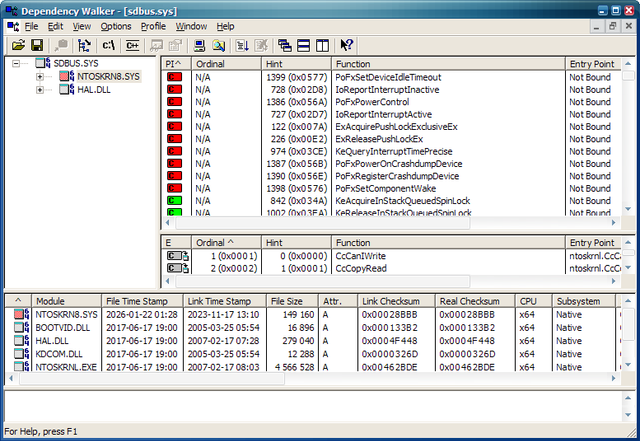Click export icon beside CcCopyRead
This screenshot has width=640, height=441.
178,268
